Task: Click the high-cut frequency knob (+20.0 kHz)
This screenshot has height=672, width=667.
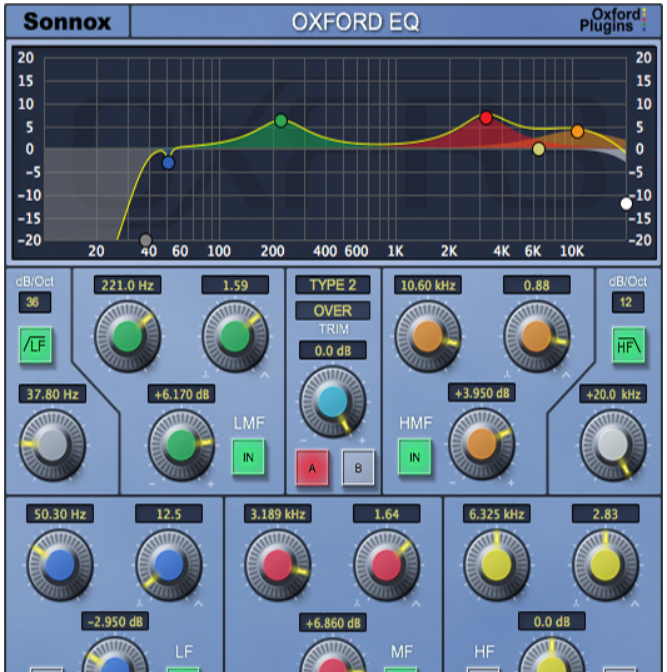Action: (x=613, y=445)
